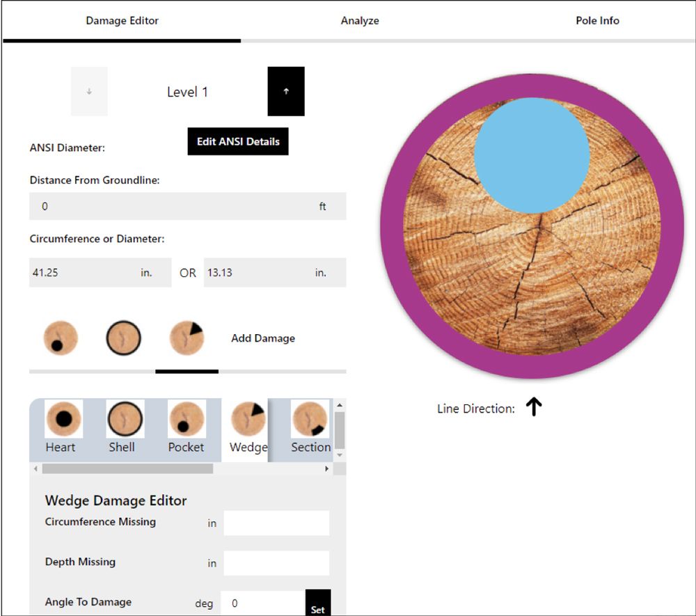This screenshot has width=696, height=616.
Task: Pick the Wedge damage type icon
Action: [x=248, y=420]
